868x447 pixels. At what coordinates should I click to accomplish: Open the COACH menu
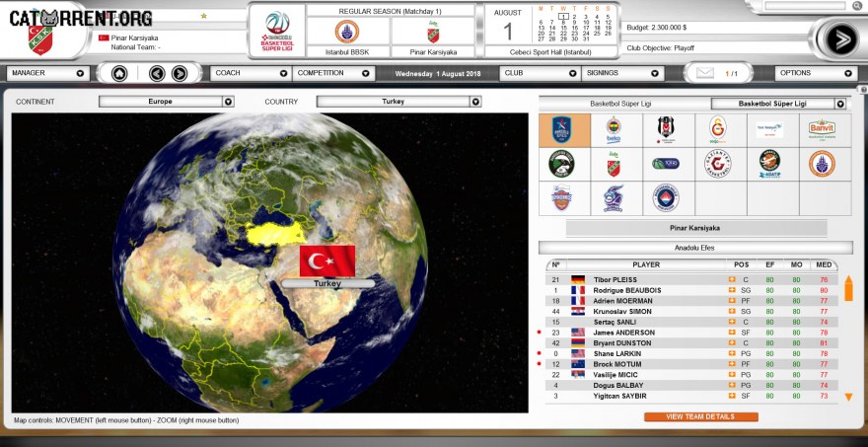pos(251,73)
